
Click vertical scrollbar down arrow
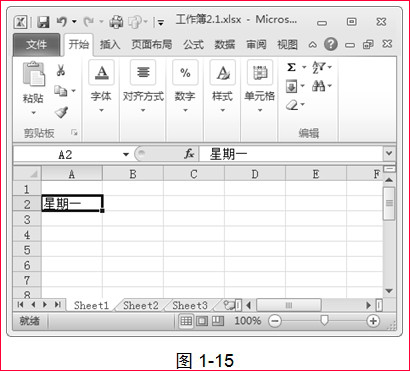coord(389,291)
